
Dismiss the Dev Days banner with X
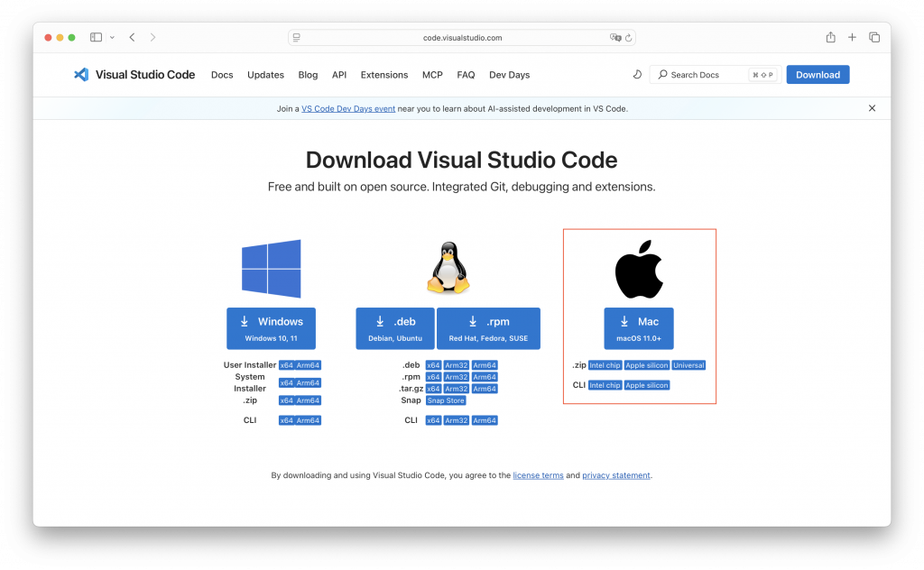(x=873, y=108)
